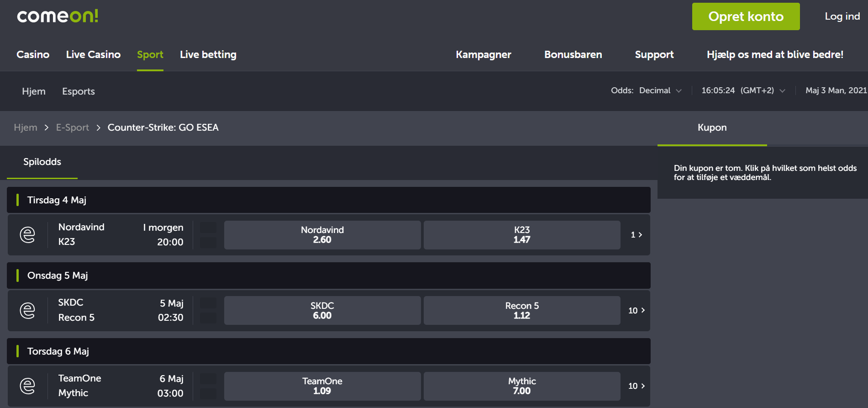Click Hjem breadcrumb link
Image resolution: width=868 pixels, height=408 pixels.
point(26,127)
